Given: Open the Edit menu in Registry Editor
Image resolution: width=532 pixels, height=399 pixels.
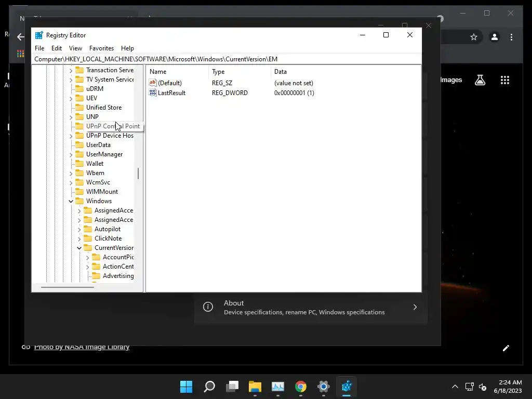Looking at the screenshot, I should 56,48.
